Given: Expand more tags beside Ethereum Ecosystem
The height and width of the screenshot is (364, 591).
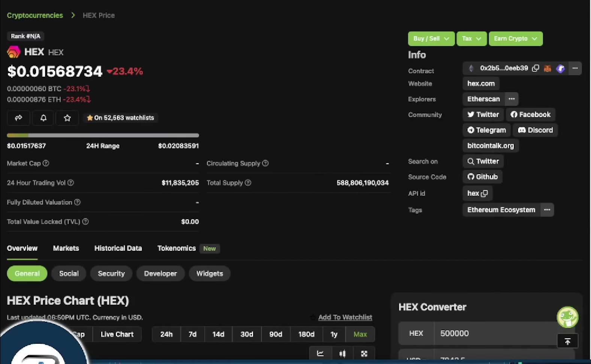Looking at the screenshot, I should (x=547, y=210).
